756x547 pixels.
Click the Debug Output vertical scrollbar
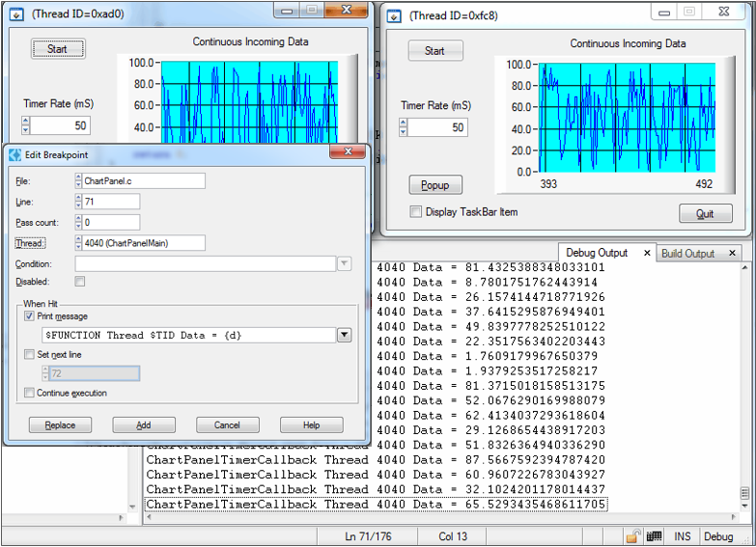point(744,386)
